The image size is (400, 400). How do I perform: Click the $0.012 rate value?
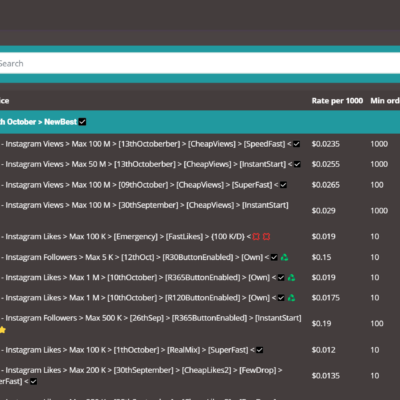[x=323, y=350]
